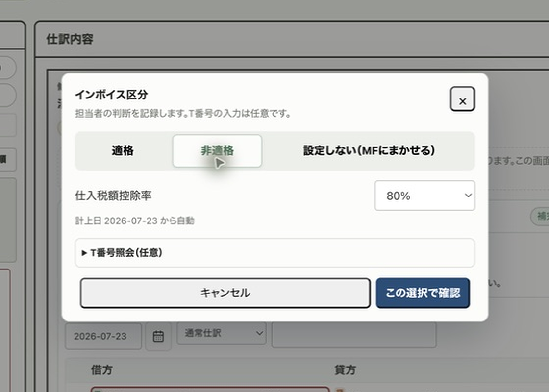Click the 2026-07-23 date field behind dialog
This screenshot has width=549, height=392.
[103, 336]
